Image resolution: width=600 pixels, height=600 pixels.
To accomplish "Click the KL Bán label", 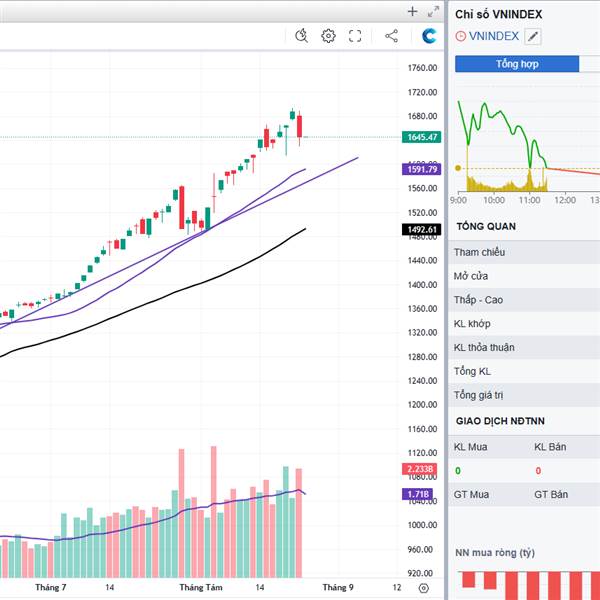I will [550, 447].
